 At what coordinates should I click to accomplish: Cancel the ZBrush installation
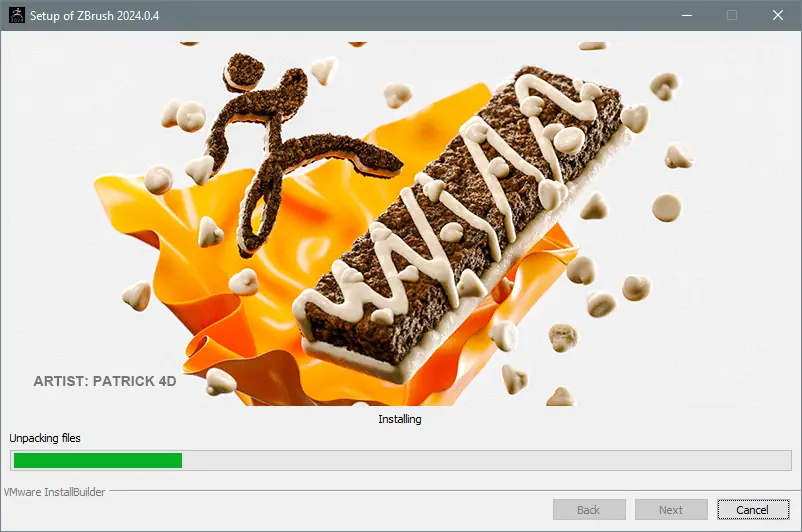(x=753, y=509)
